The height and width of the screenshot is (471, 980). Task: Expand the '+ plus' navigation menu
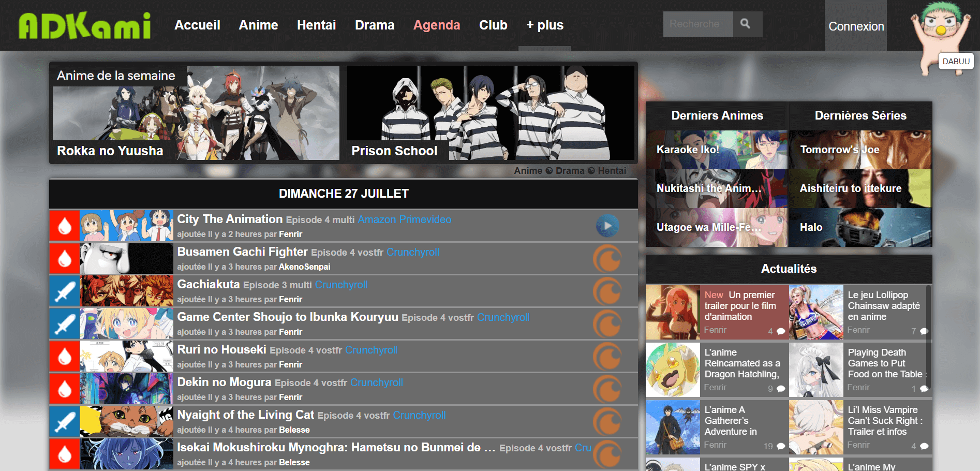[x=544, y=25]
